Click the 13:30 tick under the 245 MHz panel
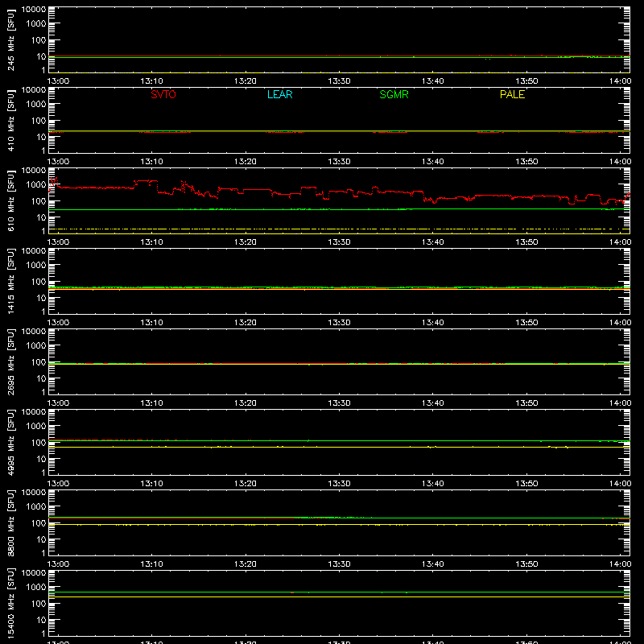Screen dimensions: 644x644 339,81
